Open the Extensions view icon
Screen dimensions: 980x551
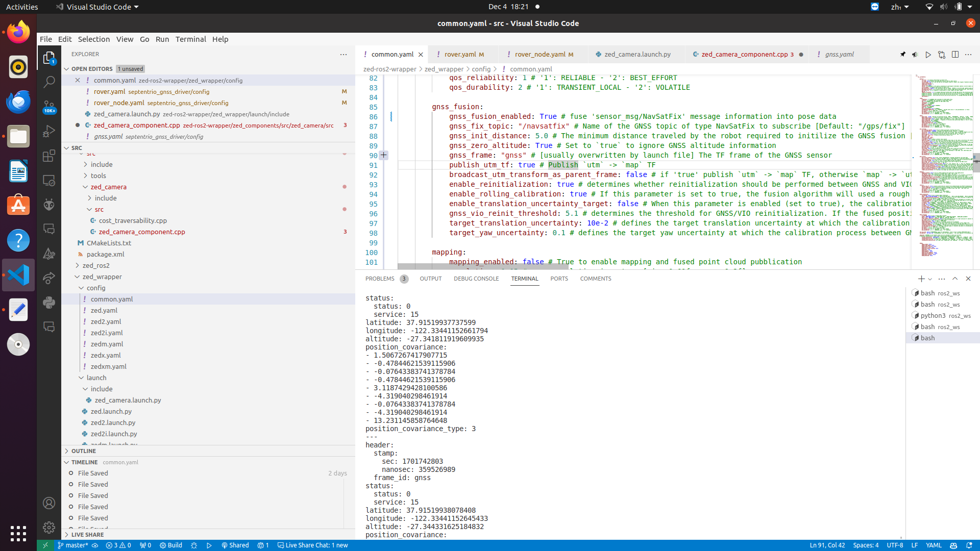point(49,156)
